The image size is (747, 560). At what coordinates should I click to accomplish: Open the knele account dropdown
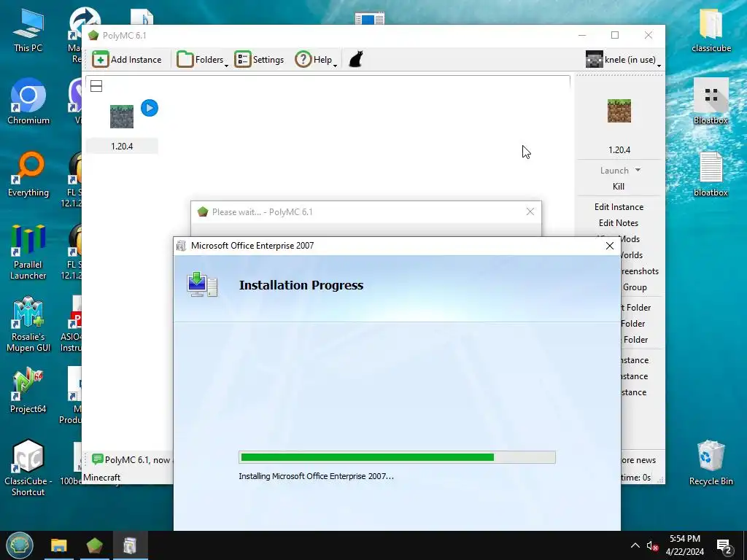(x=623, y=60)
